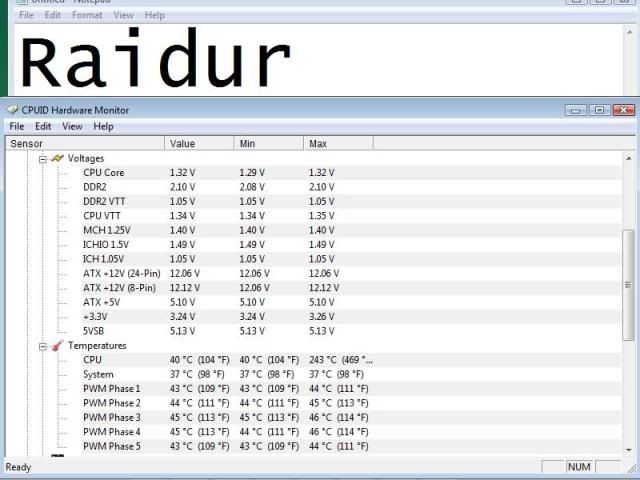Click sensor list scroll down arrow
Screen dimensions: 640x480
click(x=629, y=450)
